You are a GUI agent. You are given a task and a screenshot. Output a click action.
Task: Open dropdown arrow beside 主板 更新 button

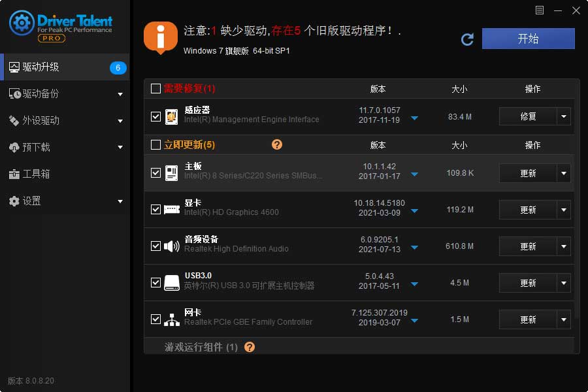(x=564, y=173)
